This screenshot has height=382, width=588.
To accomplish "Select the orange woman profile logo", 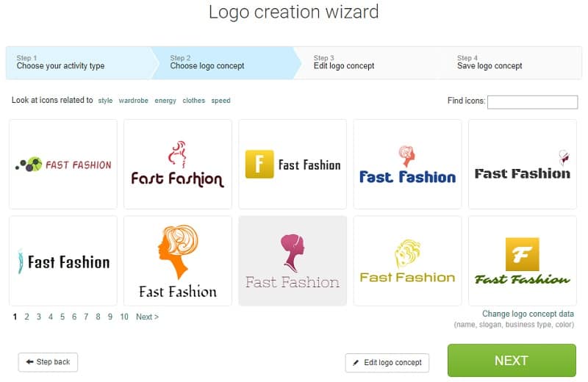I will point(178,261).
